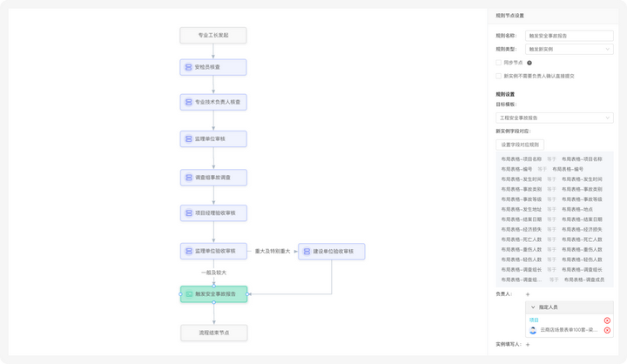Click the 重大及特别重大 branch label
Image resolution: width=627 pixels, height=364 pixels.
(x=272, y=251)
